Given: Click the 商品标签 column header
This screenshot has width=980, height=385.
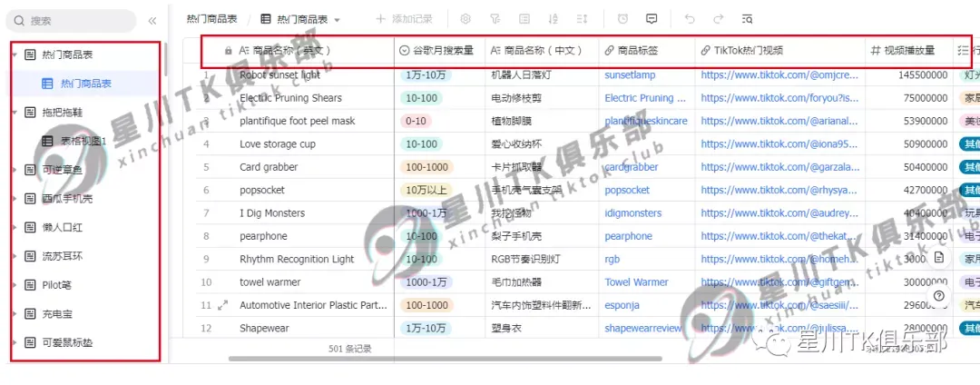Looking at the screenshot, I should (x=647, y=51).
